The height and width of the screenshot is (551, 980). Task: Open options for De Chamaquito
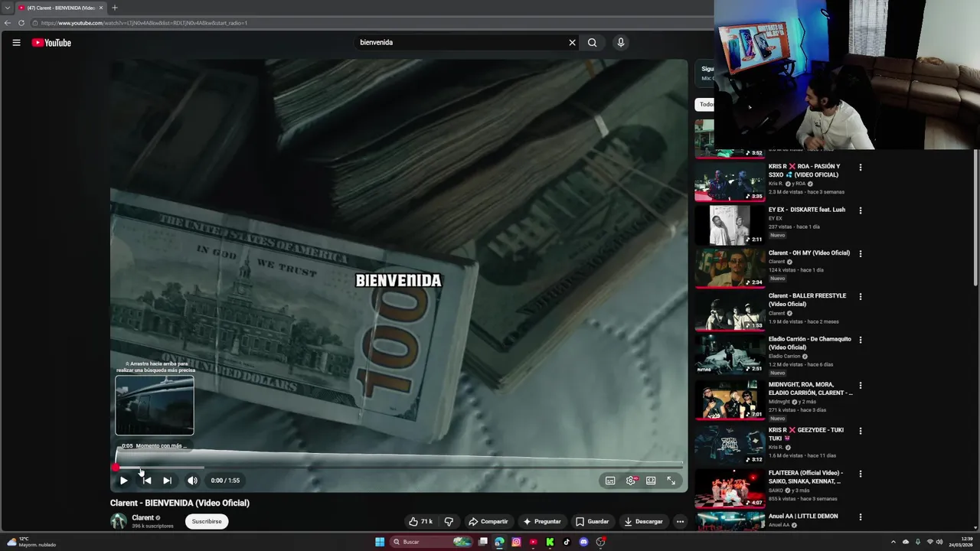point(861,340)
